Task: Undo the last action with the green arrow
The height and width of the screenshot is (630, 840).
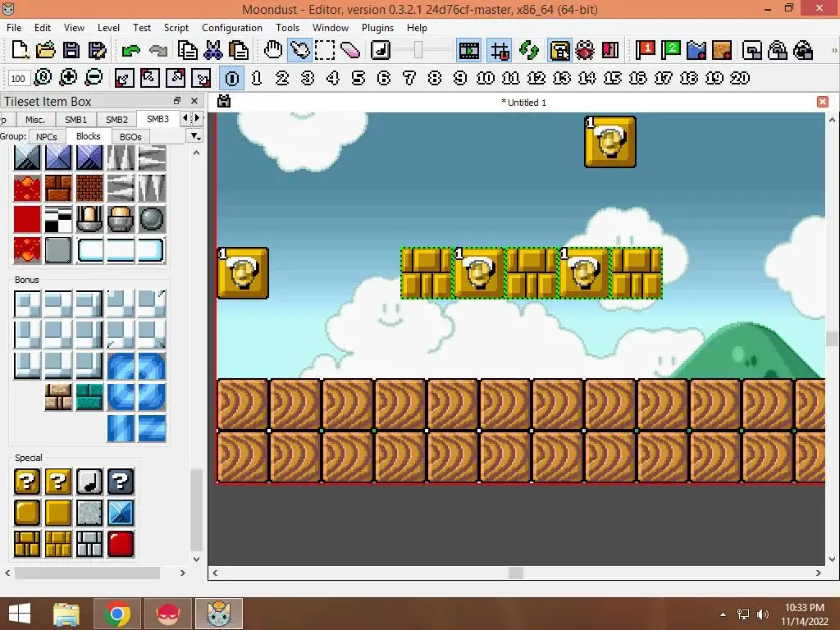Action: 130,51
